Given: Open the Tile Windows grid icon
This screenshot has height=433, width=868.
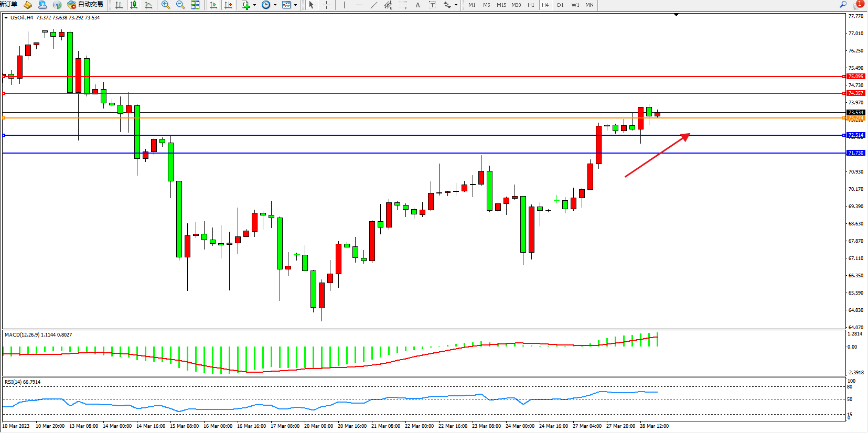Looking at the screenshot, I should coord(195,5).
